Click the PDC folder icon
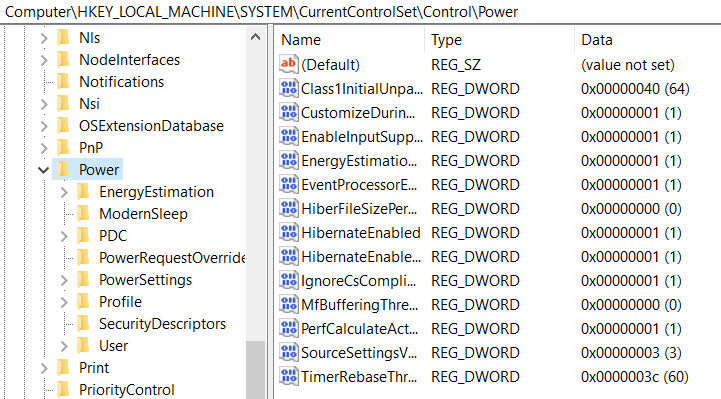721x399 pixels. tap(84, 236)
